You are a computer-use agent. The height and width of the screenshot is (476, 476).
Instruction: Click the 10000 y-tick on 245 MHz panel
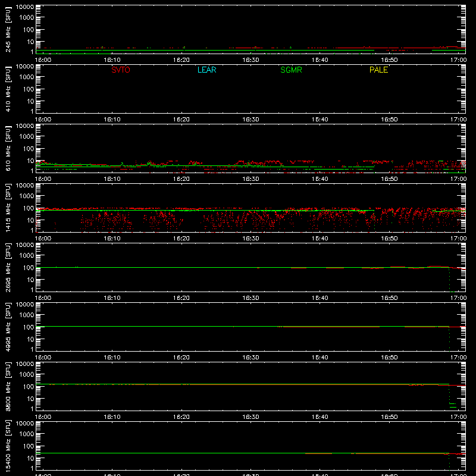(x=25, y=7)
